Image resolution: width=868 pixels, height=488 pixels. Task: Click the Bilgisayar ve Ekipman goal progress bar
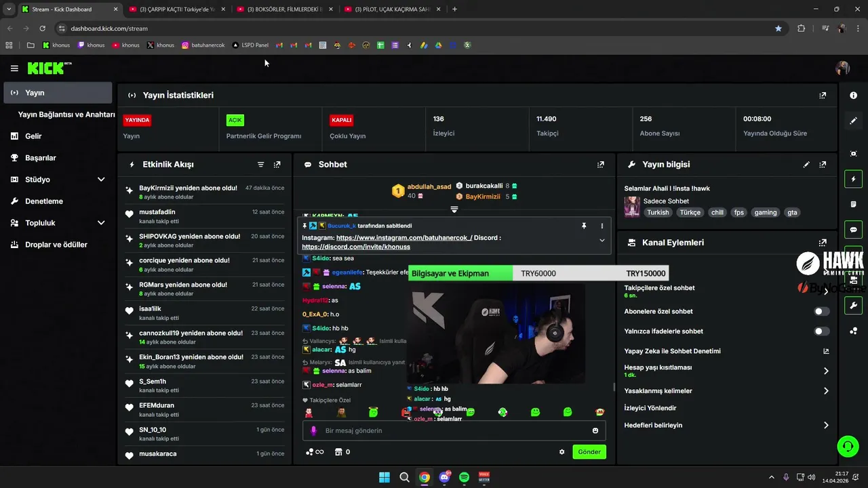coord(539,273)
